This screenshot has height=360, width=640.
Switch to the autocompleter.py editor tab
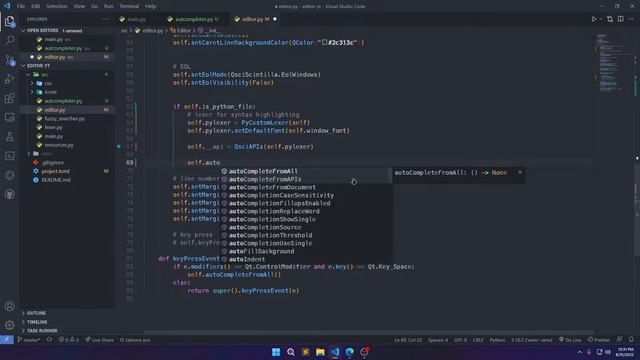coord(194,19)
